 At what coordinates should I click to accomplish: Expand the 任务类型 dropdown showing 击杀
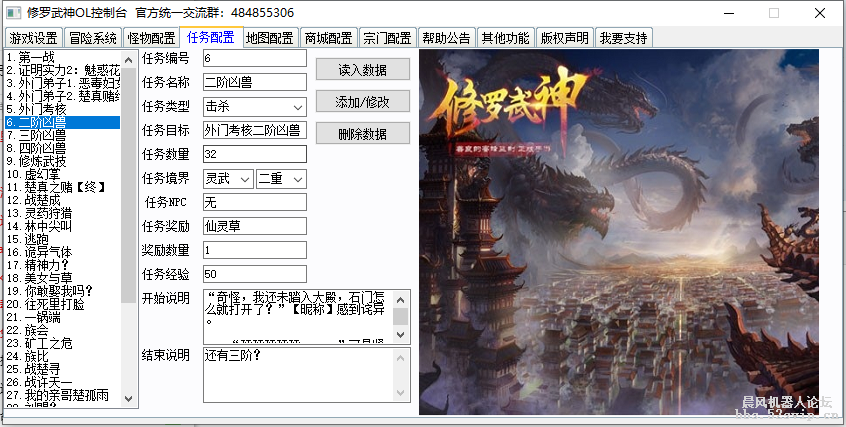point(255,106)
